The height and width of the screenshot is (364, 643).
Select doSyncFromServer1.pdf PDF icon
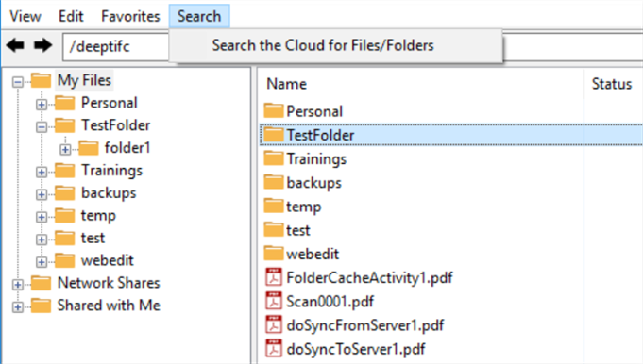pyautogui.click(x=274, y=324)
